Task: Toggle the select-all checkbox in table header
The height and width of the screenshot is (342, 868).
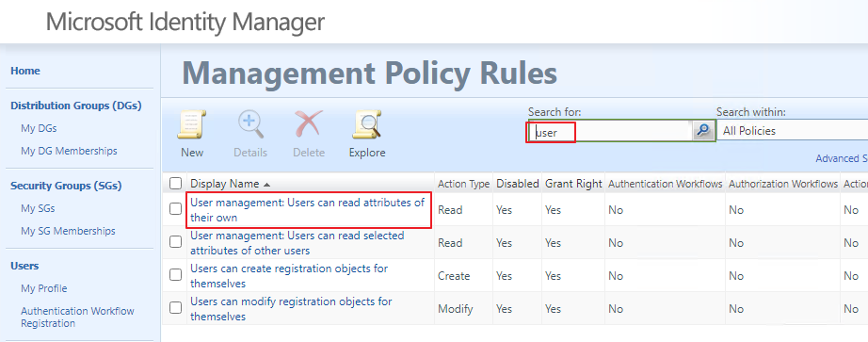Action: click(x=175, y=184)
